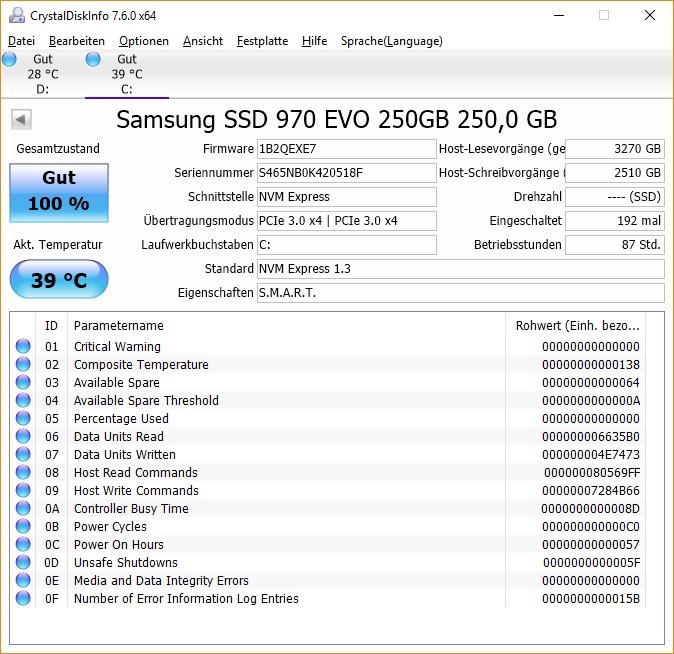
Task: Select the Critical Warning parameter name
Action: 117,347
